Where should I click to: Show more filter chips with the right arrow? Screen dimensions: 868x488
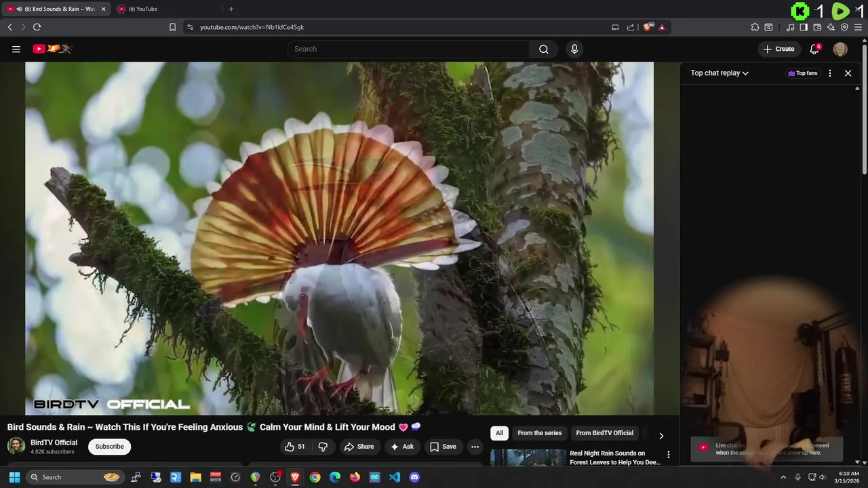[661, 436]
